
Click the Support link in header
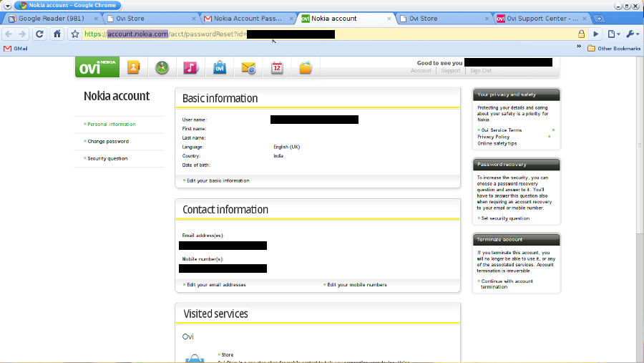pos(451,71)
